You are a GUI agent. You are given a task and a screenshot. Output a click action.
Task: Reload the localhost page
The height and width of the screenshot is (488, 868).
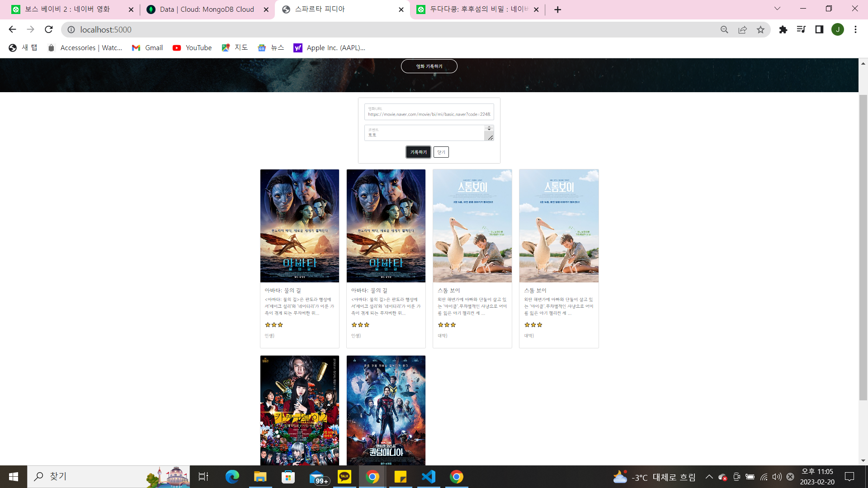point(49,29)
